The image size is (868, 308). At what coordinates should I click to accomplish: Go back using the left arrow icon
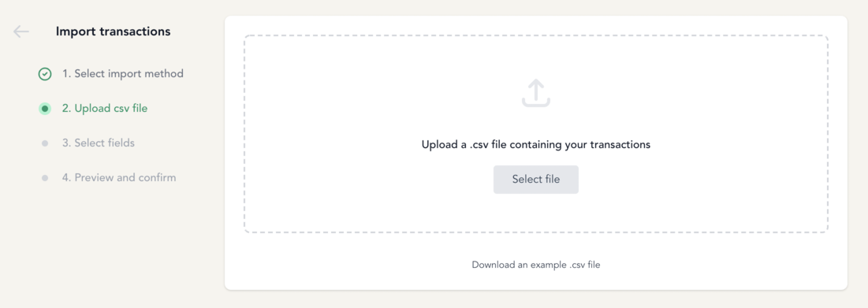(21, 32)
